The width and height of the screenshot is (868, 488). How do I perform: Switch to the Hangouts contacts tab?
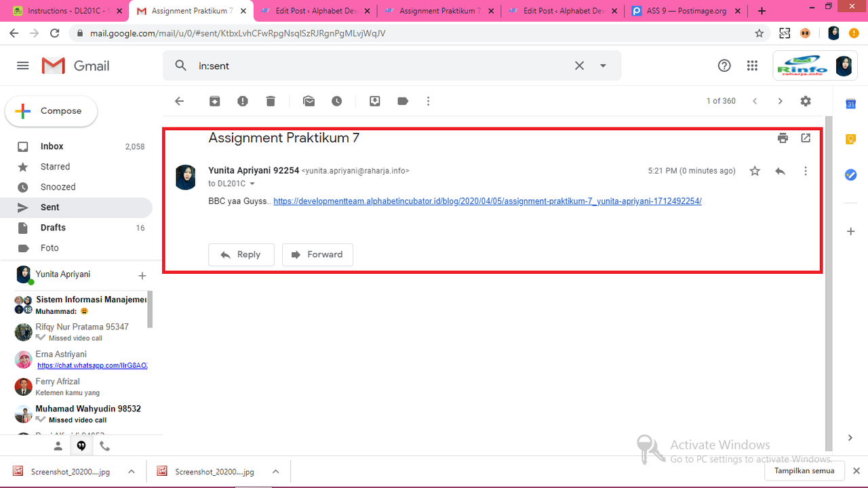pyautogui.click(x=58, y=446)
